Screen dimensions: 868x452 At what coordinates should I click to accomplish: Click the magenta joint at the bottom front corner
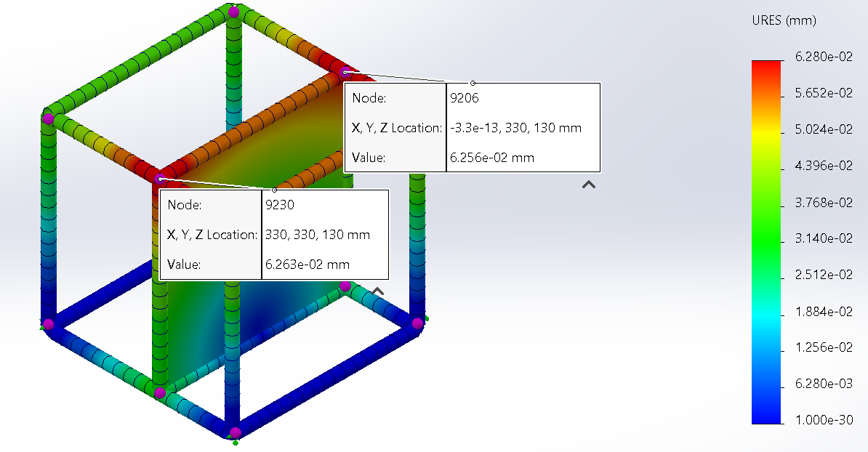[x=235, y=433]
